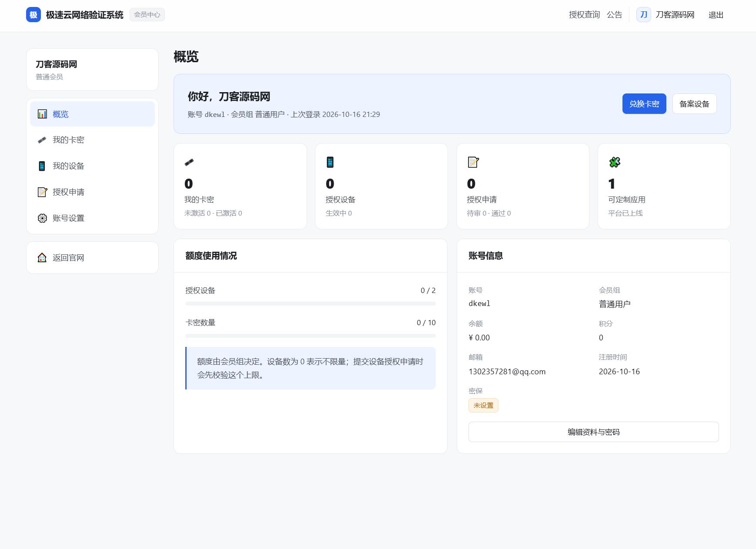This screenshot has height=549, width=756.
Task: Open 公告 in the top navigation
Action: click(614, 15)
